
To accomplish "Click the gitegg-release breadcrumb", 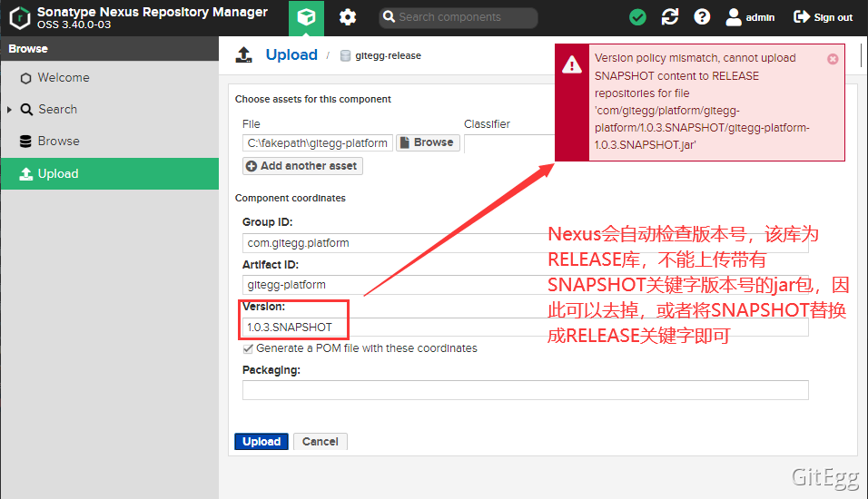I will point(388,56).
